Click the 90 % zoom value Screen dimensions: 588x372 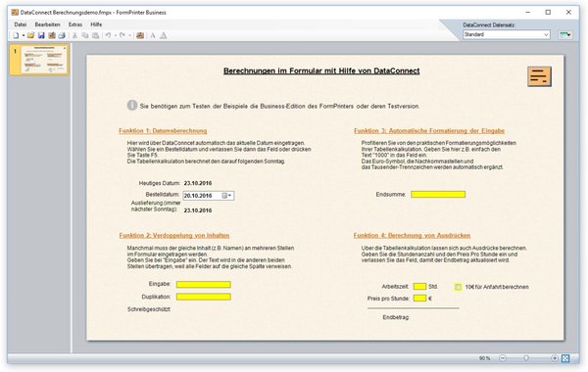tap(484, 358)
